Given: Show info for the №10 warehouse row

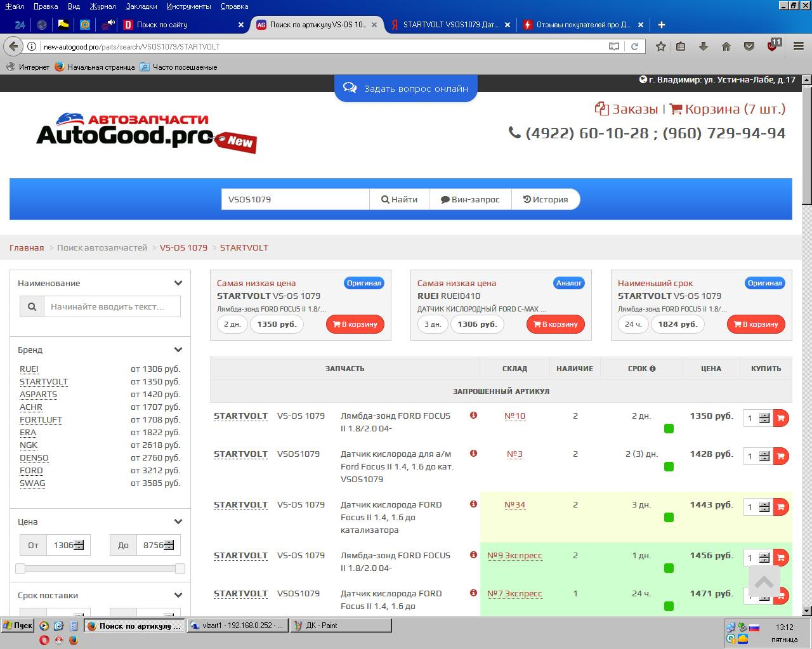Looking at the screenshot, I should 473,416.
